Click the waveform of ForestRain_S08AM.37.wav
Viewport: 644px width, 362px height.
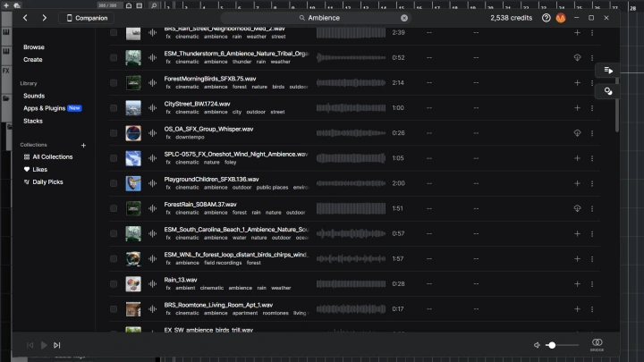pyautogui.click(x=352, y=208)
